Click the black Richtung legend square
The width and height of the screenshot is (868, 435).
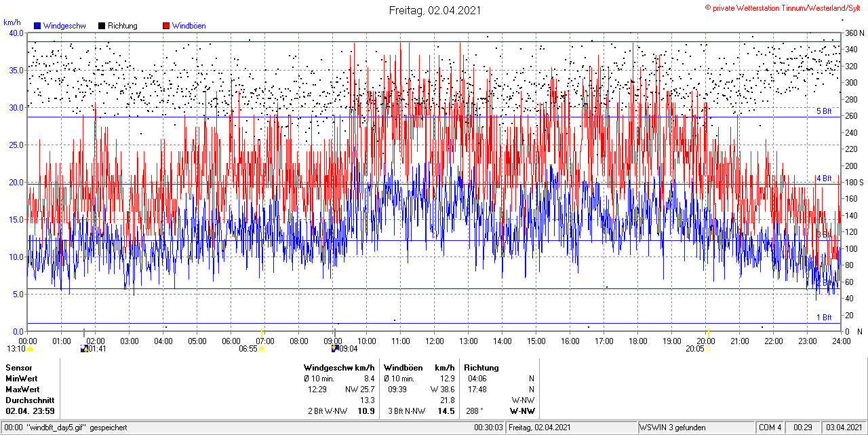102,26
